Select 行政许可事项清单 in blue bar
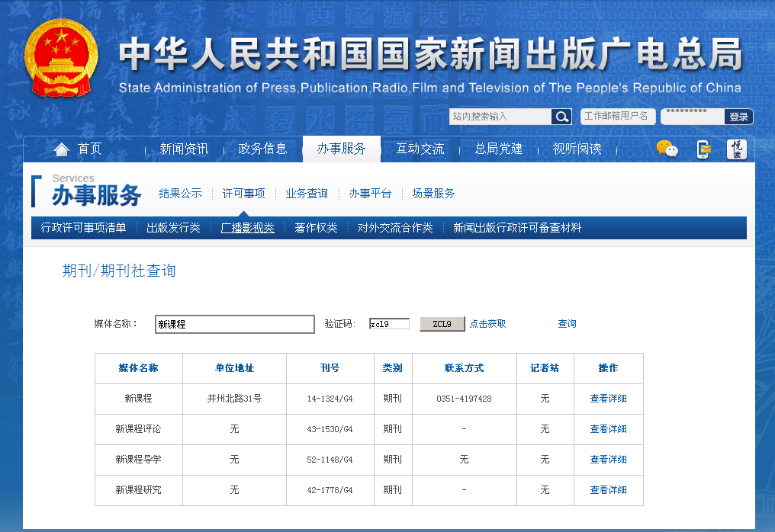 pos(83,228)
